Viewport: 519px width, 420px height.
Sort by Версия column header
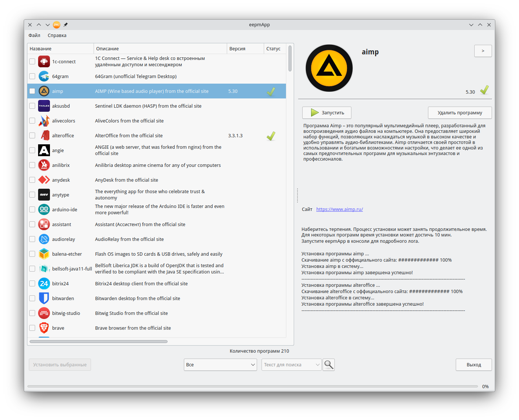click(245, 48)
